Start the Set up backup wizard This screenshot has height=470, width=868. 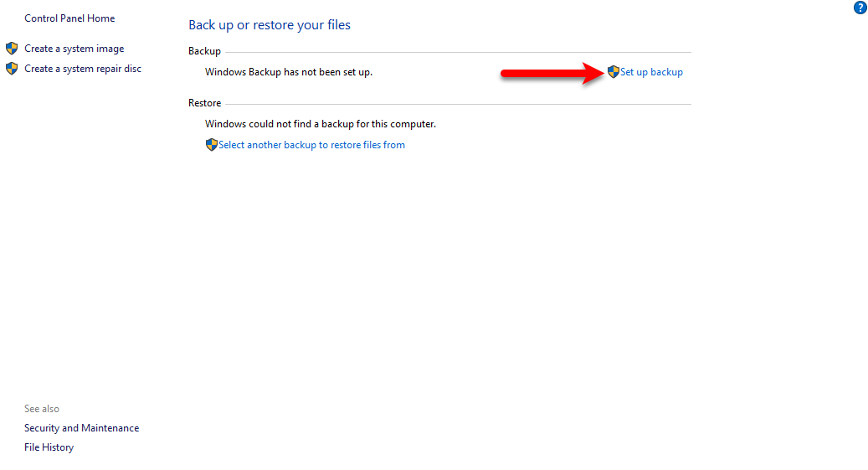click(651, 72)
